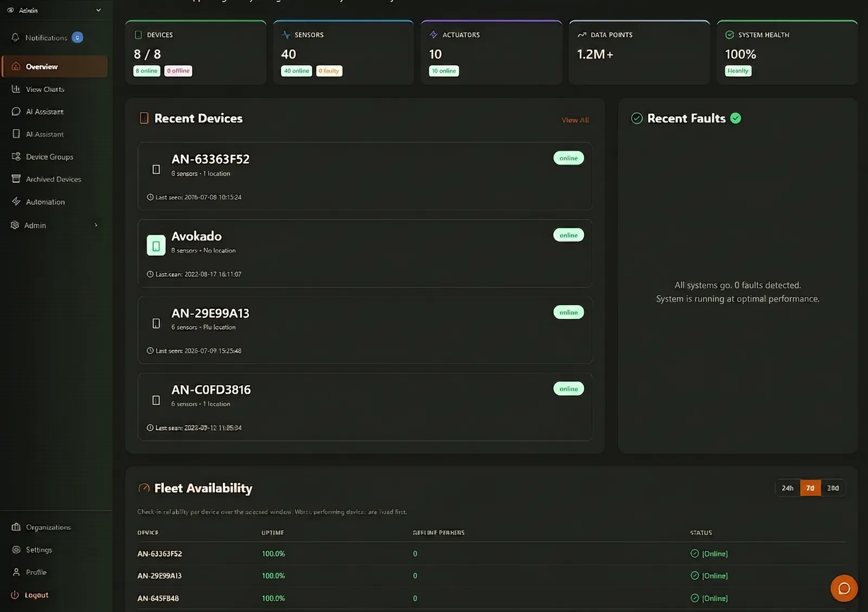Select the 24h time range
Image resolution: width=868 pixels, height=612 pixels.
pyautogui.click(x=788, y=488)
